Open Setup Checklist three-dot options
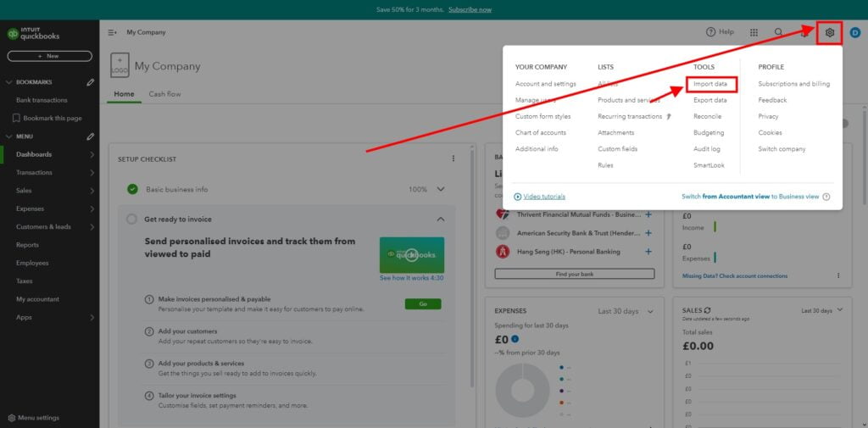Viewport: 868px width, 428px height. (453, 158)
